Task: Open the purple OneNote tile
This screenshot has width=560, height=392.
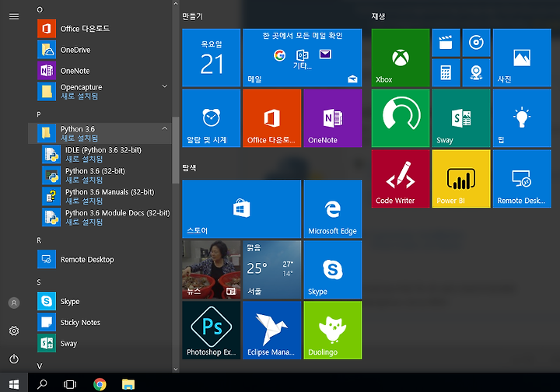Action: [333, 118]
